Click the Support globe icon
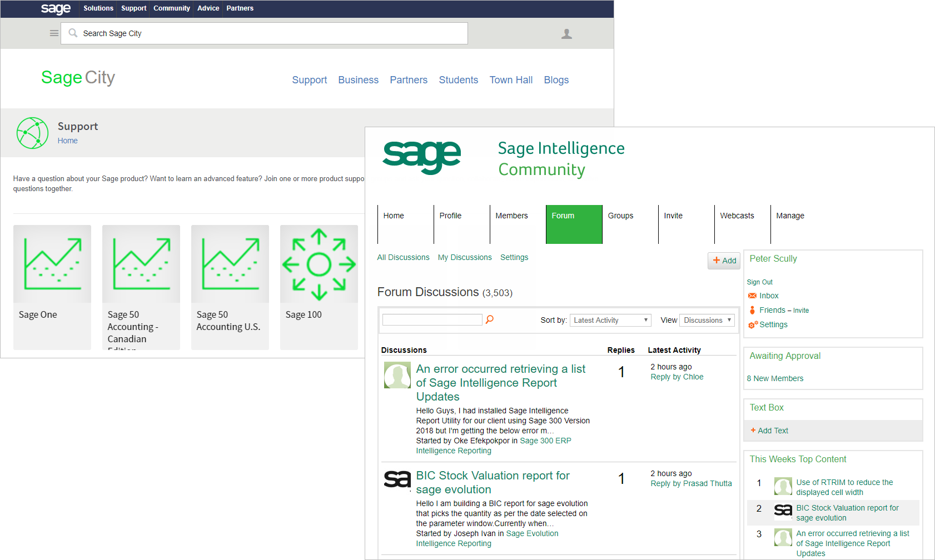 (x=32, y=133)
